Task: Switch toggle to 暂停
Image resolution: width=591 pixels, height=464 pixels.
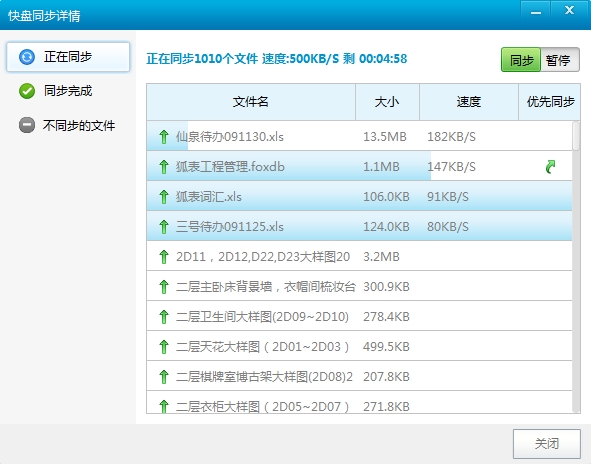Action: (x=560, y=60)
